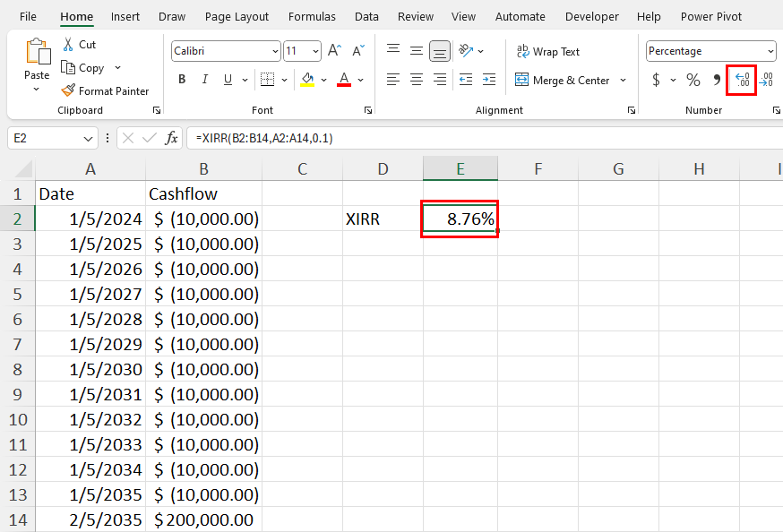Image resolution: width=783 pixels, height=532 pixels.
Task: Click the Insert Function fx icon
Action: [171, 138]
